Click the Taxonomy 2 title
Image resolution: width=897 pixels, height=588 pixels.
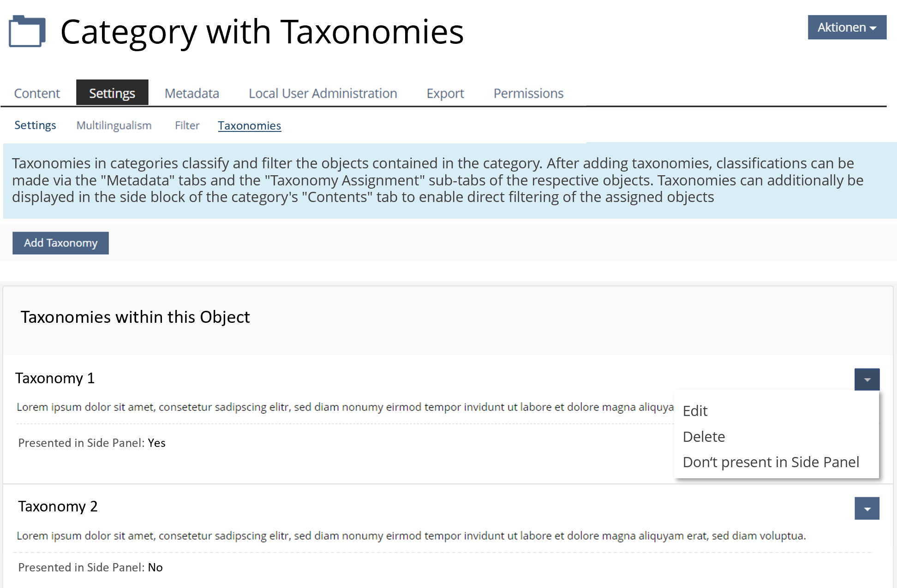tap(58, 506)
